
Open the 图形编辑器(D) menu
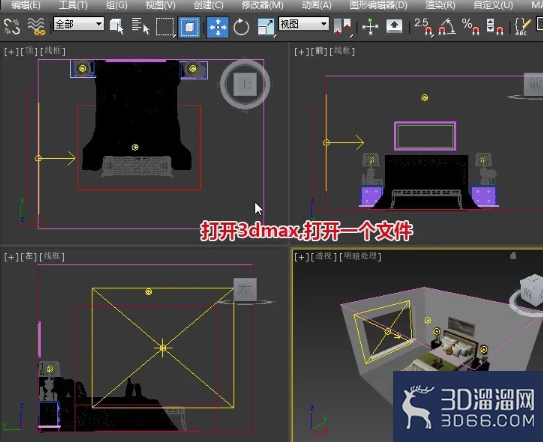pyautogui.click(x=379, y=5)
